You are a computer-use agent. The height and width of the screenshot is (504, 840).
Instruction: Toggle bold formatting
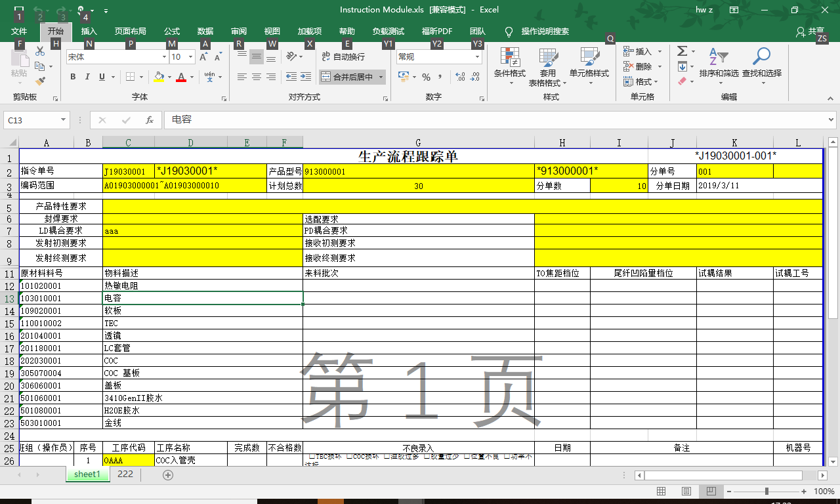coord(73,77)
